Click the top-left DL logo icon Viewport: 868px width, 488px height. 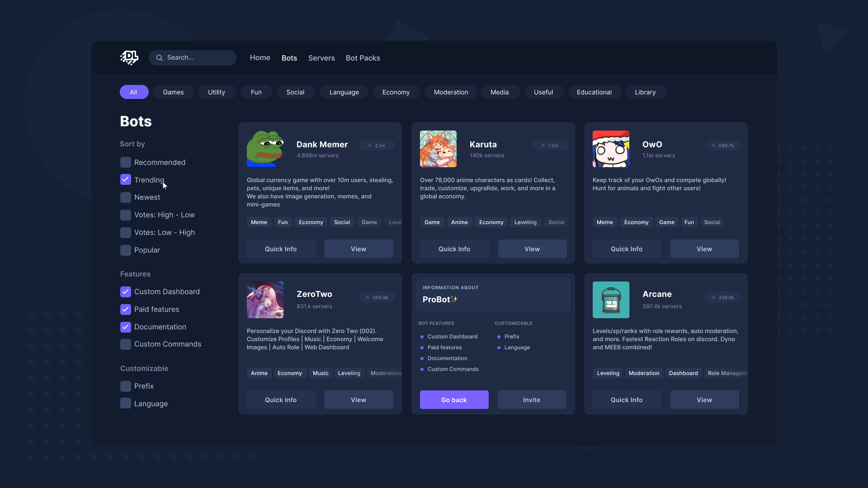point(129,57)
